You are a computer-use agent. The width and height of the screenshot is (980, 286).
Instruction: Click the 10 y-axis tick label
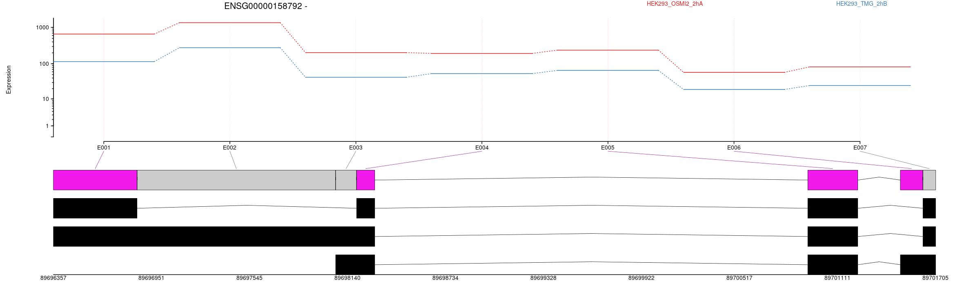click(x=45, y=99)
